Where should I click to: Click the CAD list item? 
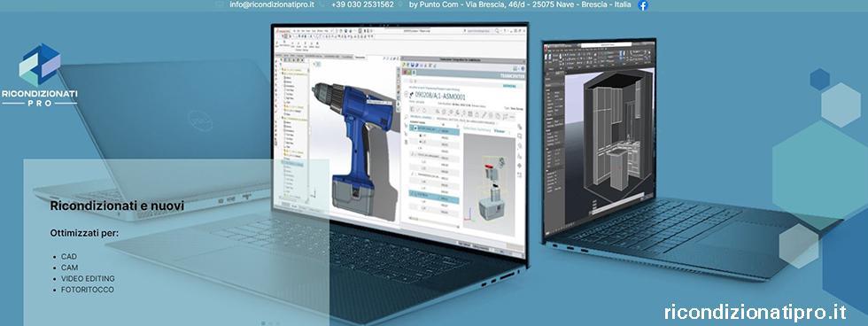(x=69, y=257)
